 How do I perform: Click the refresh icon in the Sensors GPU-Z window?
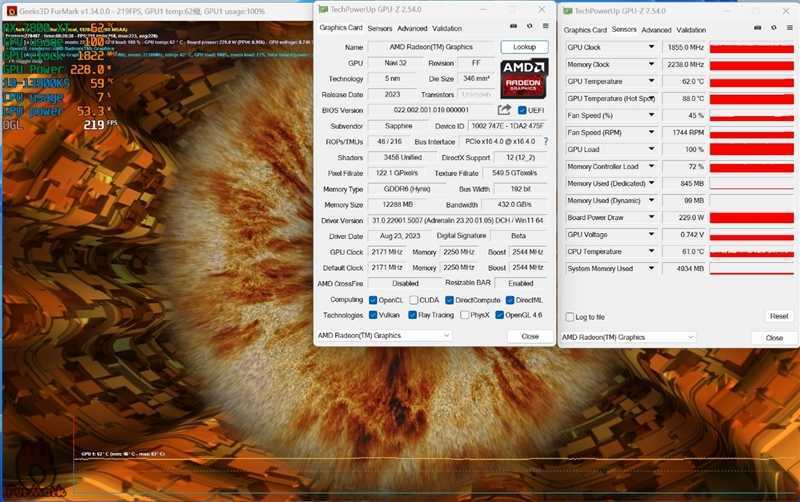tap(774, 28)
